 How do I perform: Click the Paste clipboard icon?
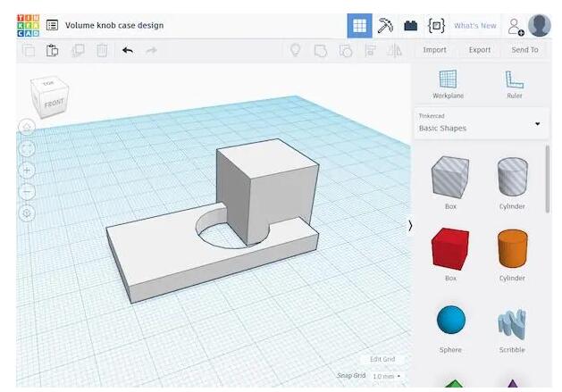[x=53, y=50]
